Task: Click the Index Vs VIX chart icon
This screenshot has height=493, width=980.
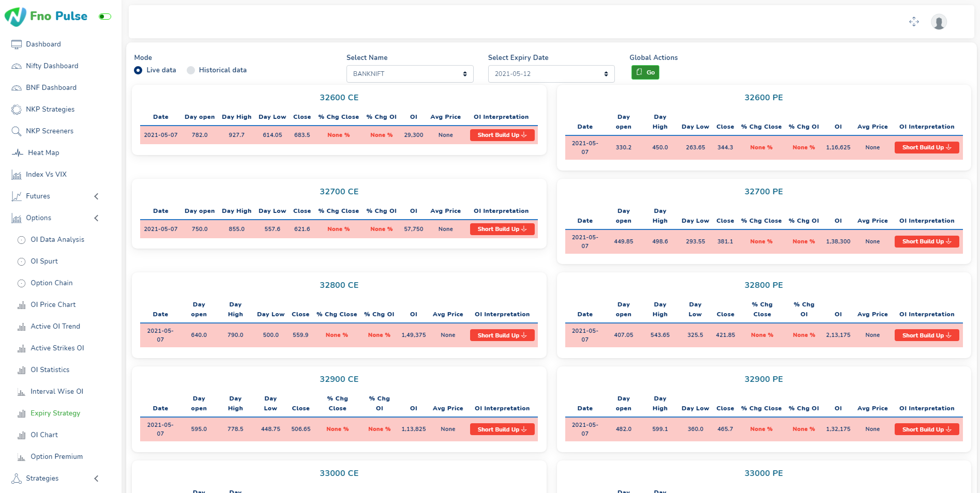Action: click(x=17, y=175)
